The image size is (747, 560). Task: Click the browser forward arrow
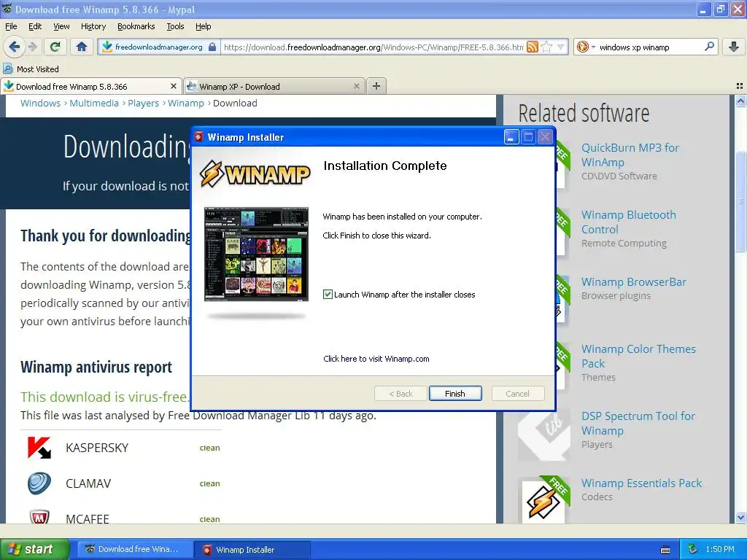click(x=32, y=47)
